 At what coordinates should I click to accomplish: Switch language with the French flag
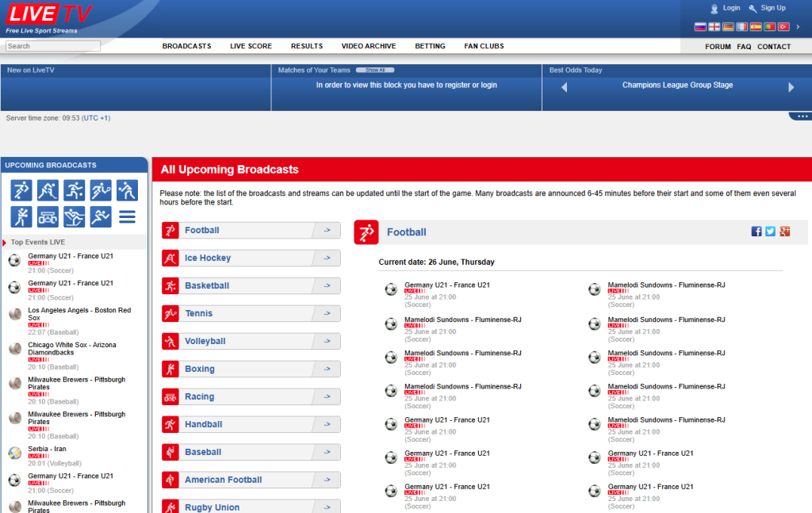(x=742, y=27)
